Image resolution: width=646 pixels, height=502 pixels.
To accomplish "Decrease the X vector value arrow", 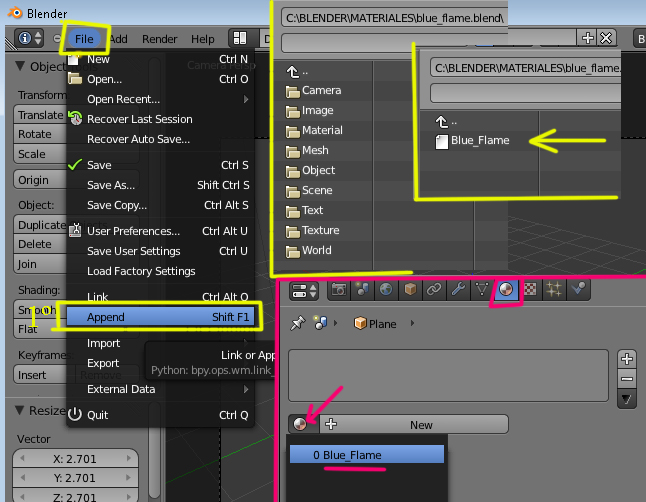I will click(23, 458).
